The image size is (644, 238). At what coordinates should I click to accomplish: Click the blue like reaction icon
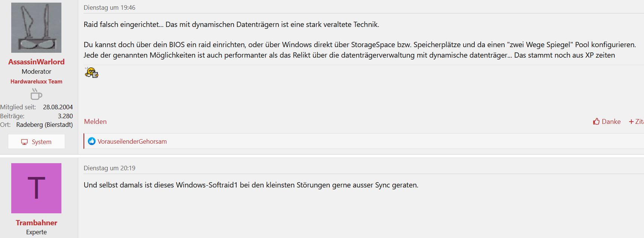[92, 141]
